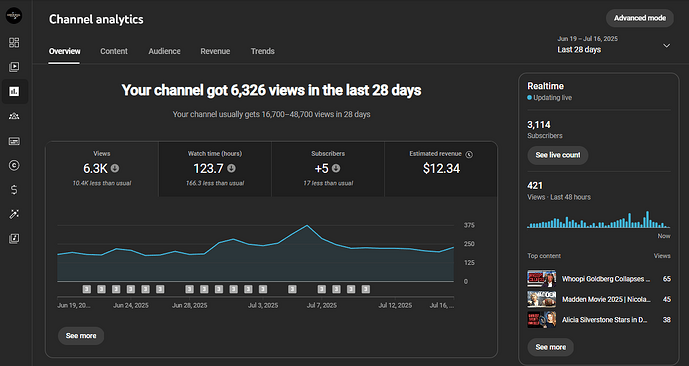The height and width of the screenshot is (366, 689).
Task: Open the Trends tab
Action: 263,51
